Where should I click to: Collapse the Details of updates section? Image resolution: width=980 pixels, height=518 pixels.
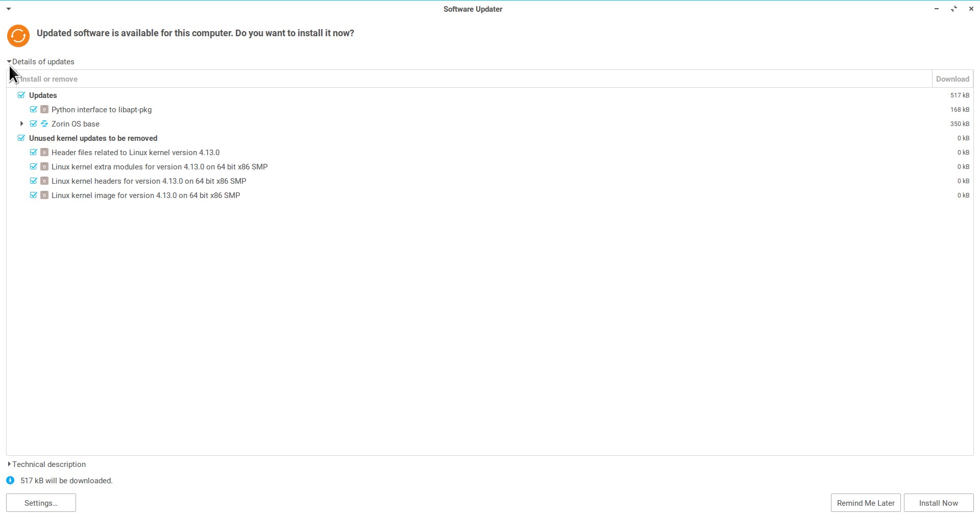tap(9, 62)
